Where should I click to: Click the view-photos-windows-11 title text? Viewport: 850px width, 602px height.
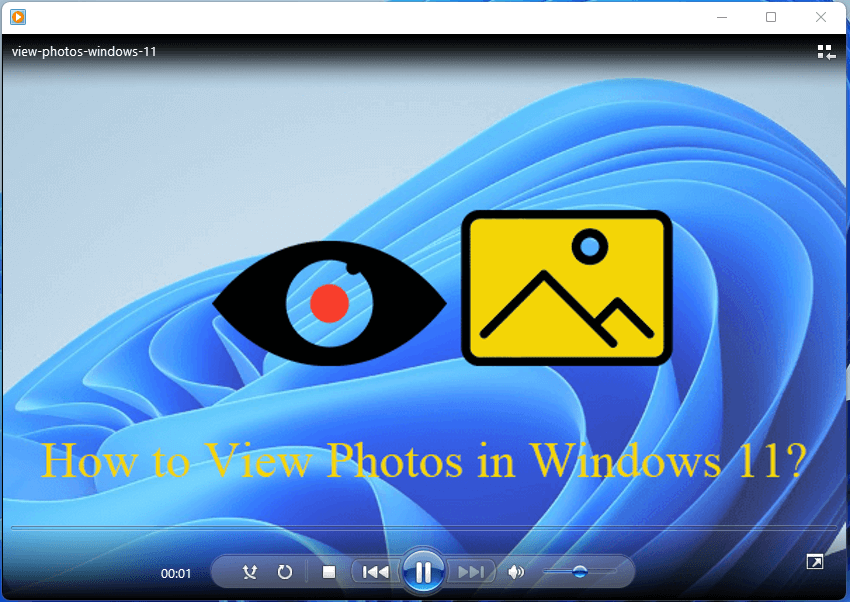(x=84, y=51)
